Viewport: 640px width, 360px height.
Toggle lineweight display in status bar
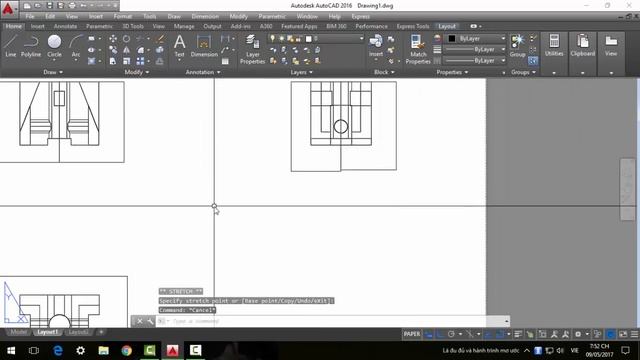pyautogui.click(x=518, y=334)
